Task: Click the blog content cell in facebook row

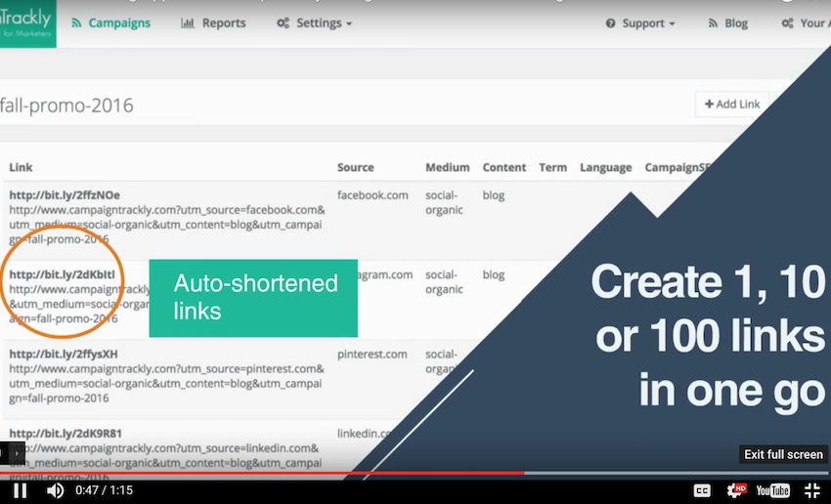Action: coord(494,195)
